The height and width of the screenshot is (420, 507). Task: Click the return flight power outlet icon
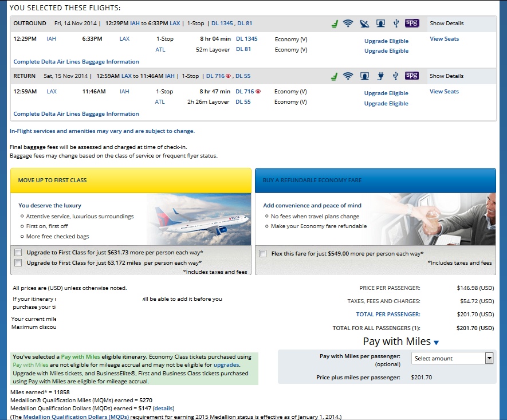(379, 76)
